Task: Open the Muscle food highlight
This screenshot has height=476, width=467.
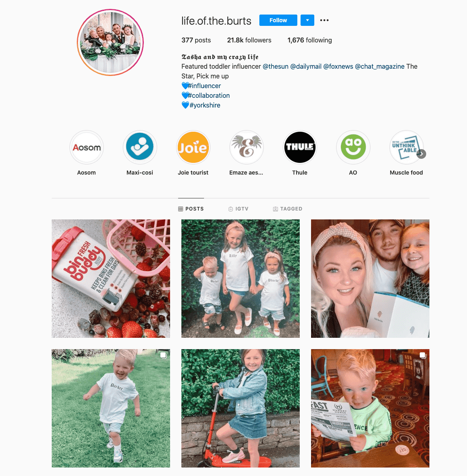Action: point(406,147)
